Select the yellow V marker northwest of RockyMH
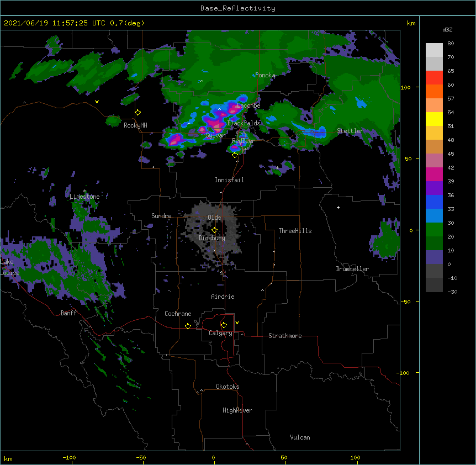This screenshot has width=476, height=465. 97,102
